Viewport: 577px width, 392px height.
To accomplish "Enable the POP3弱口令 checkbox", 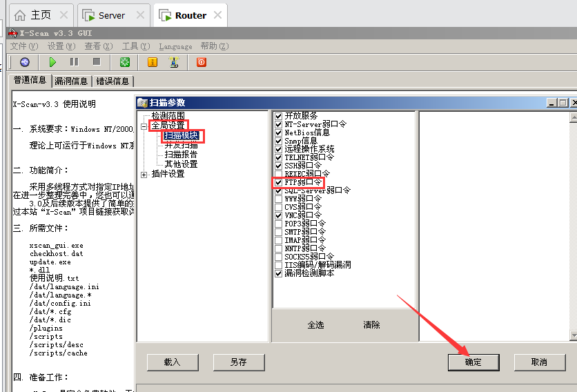I will pos(279,224).
